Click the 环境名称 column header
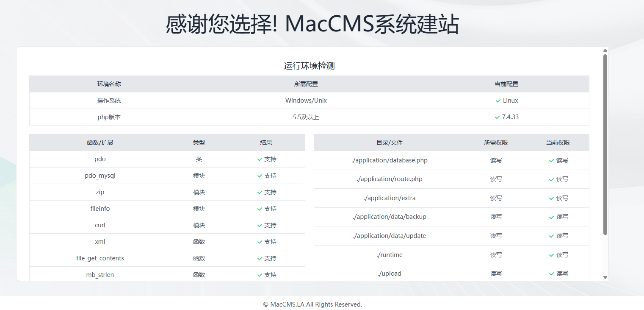Image resolution: width=644 pixels, height=310 pixels. pyautogui.click(x=109, y=84)
